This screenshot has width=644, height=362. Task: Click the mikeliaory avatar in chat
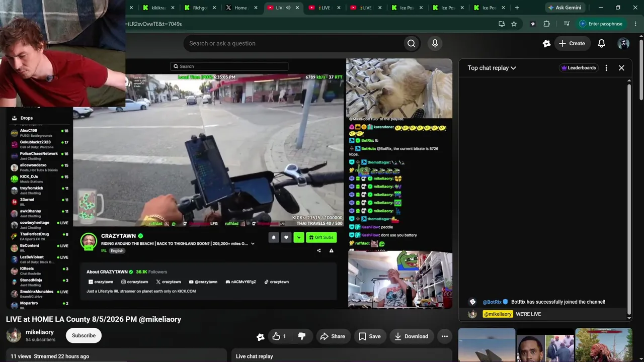tap(472, 314)
